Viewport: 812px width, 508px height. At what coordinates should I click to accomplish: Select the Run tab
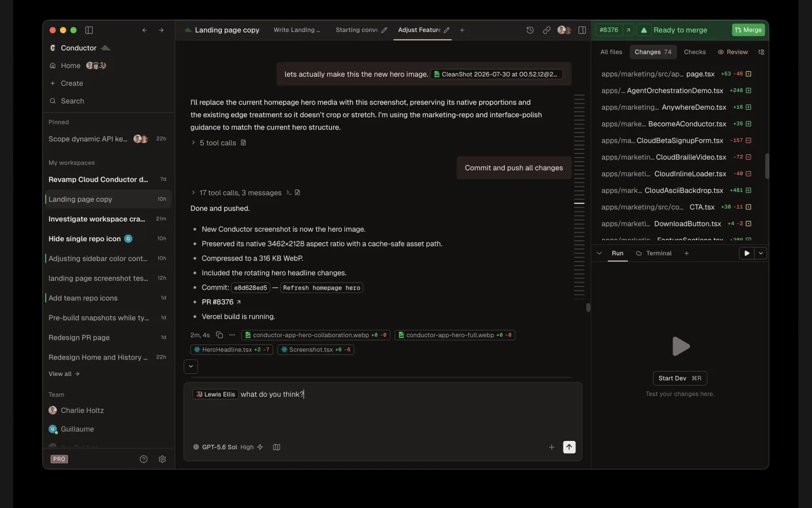coord(618,253)
